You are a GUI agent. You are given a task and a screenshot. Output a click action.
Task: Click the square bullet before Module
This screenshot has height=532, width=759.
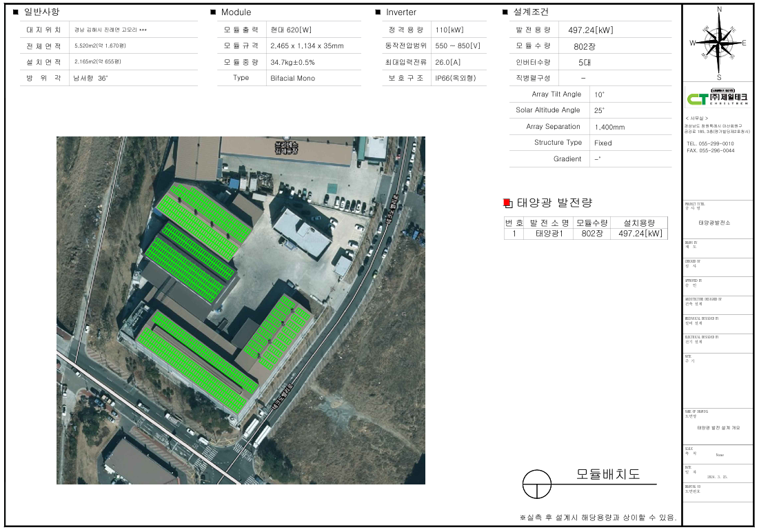coord(213,12)
